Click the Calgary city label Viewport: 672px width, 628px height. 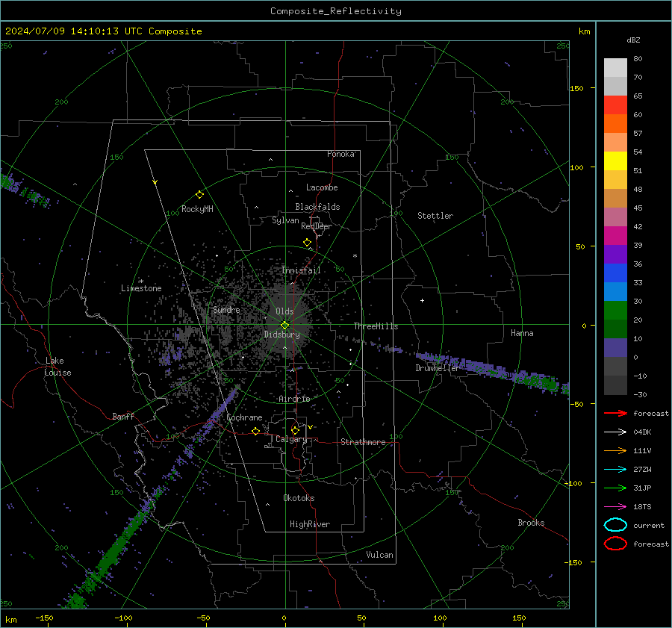(x=291, y=439)
